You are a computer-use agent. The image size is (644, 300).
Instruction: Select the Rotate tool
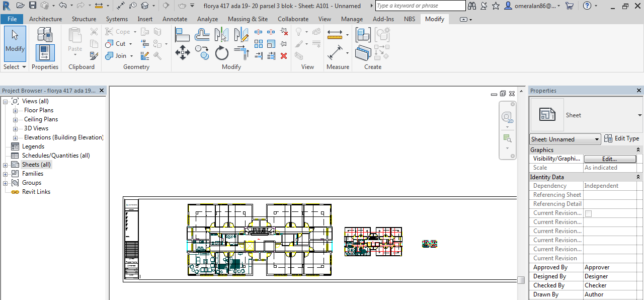coord(222,52)
